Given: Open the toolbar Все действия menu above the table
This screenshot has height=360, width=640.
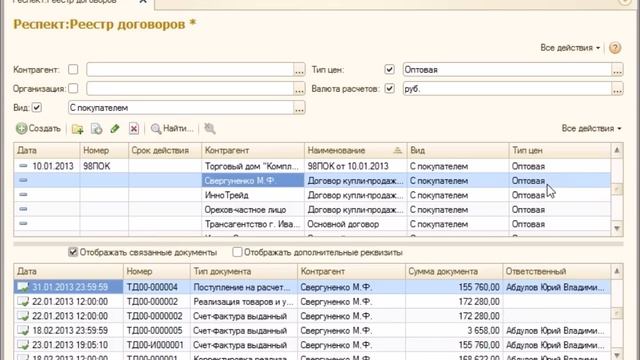Looking at the screenshot, I should 591,129.
